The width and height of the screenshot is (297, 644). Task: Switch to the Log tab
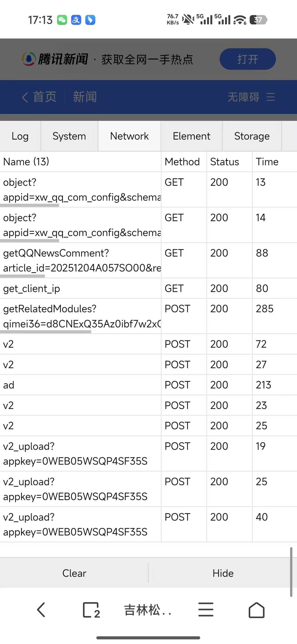click(20, 136)
